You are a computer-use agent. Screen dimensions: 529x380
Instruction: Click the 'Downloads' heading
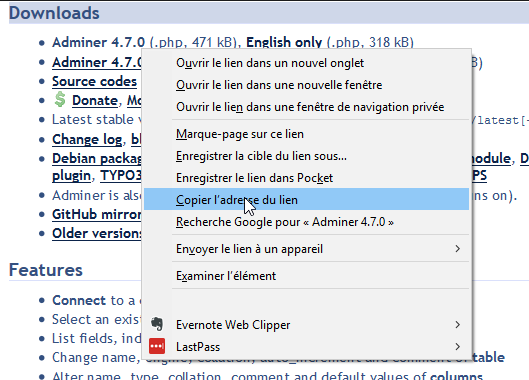54,13
